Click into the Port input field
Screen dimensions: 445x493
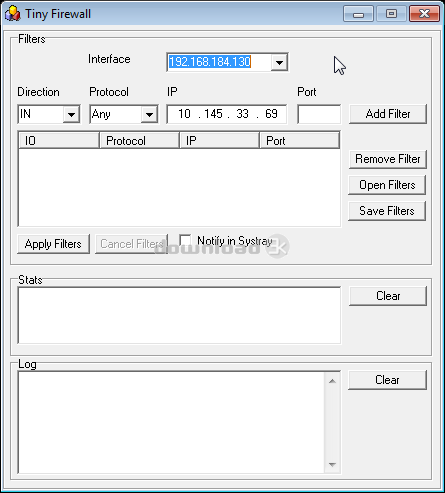319,114
